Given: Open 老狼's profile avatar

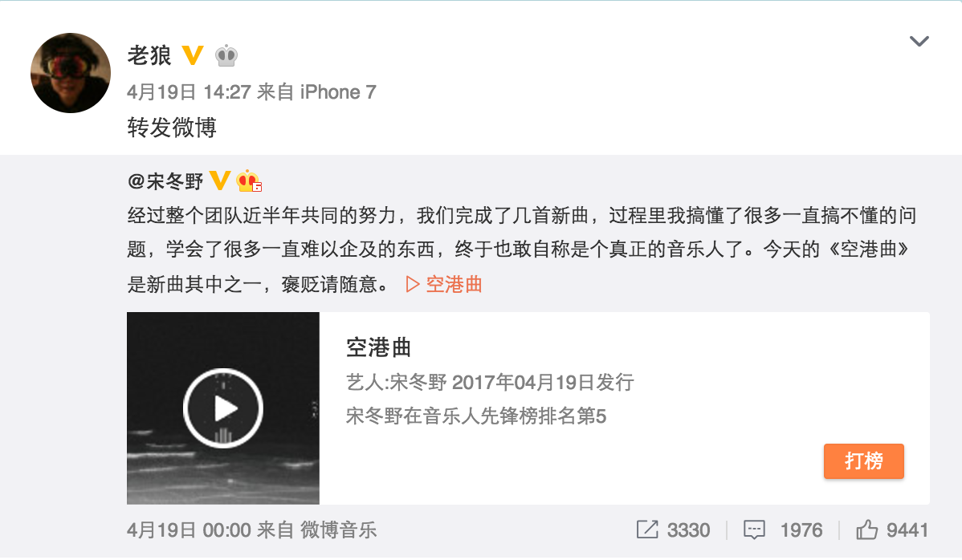Looking at the screenshot, I should click(x=71, y=73).
